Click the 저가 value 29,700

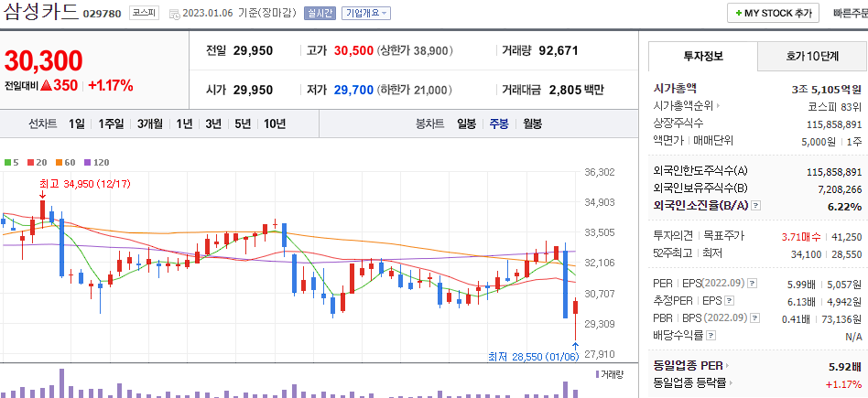coord(354,90)
